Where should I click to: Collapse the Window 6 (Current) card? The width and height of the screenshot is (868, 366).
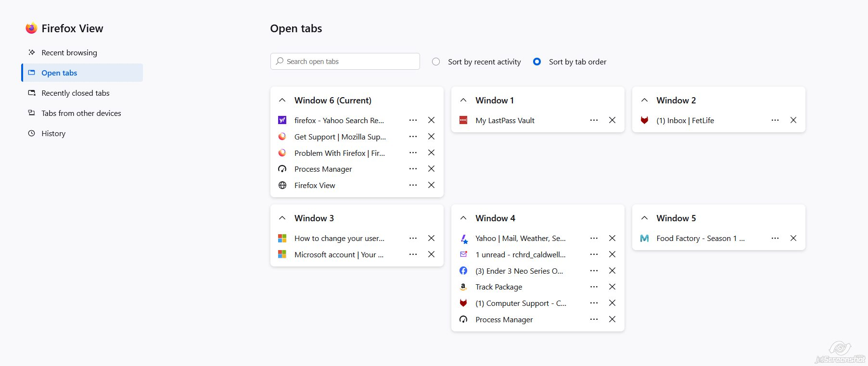coord(282,100)
